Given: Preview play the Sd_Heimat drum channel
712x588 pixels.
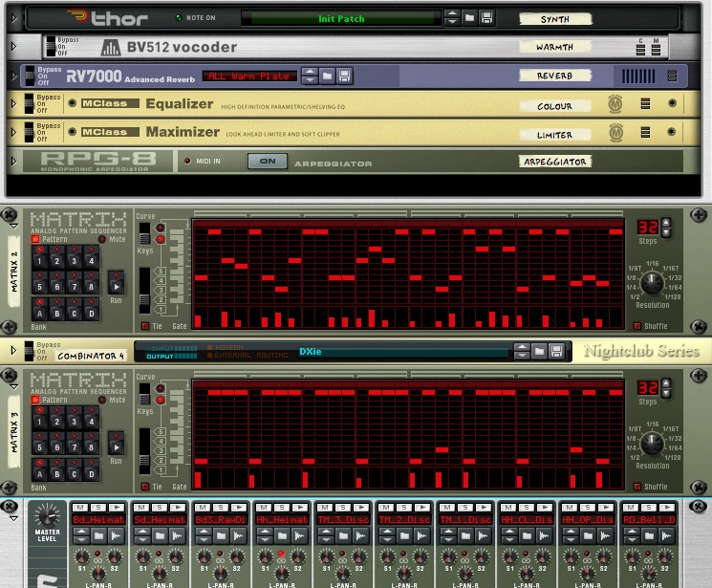Looking at the screenshot, I should pos(178,507).
